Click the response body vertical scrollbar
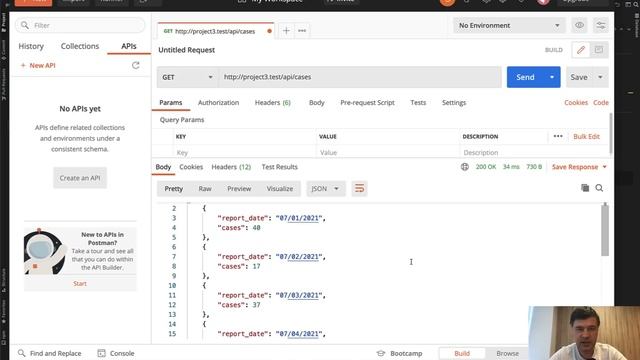640x360 pixels. tap(605, 231)
